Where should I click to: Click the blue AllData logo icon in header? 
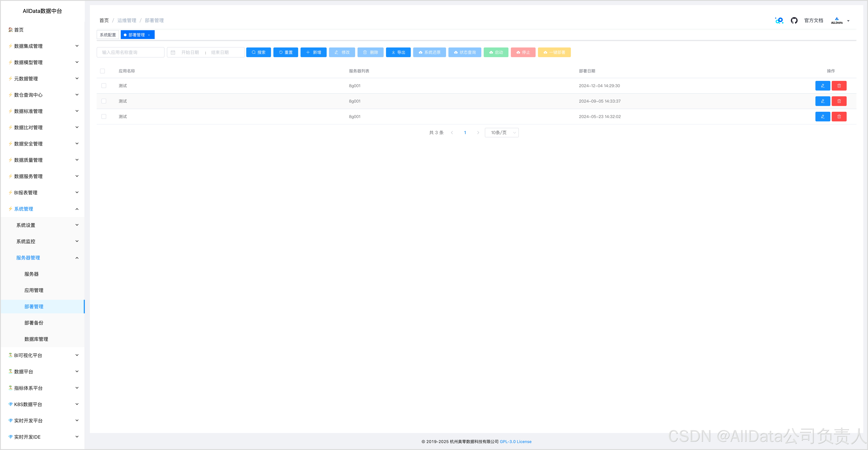pyautogui.click(x=779, y=21)
